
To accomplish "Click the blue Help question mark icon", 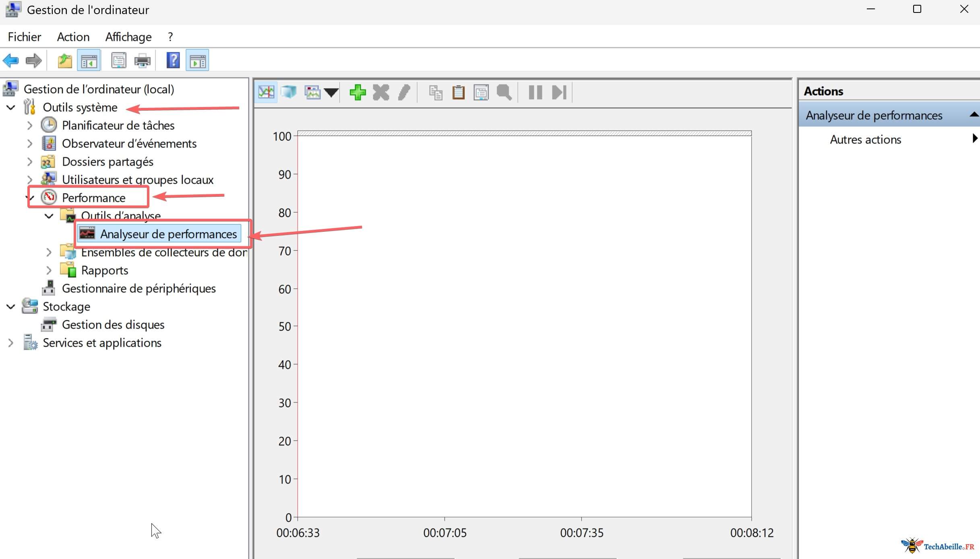I will click(x=173, y=61).
